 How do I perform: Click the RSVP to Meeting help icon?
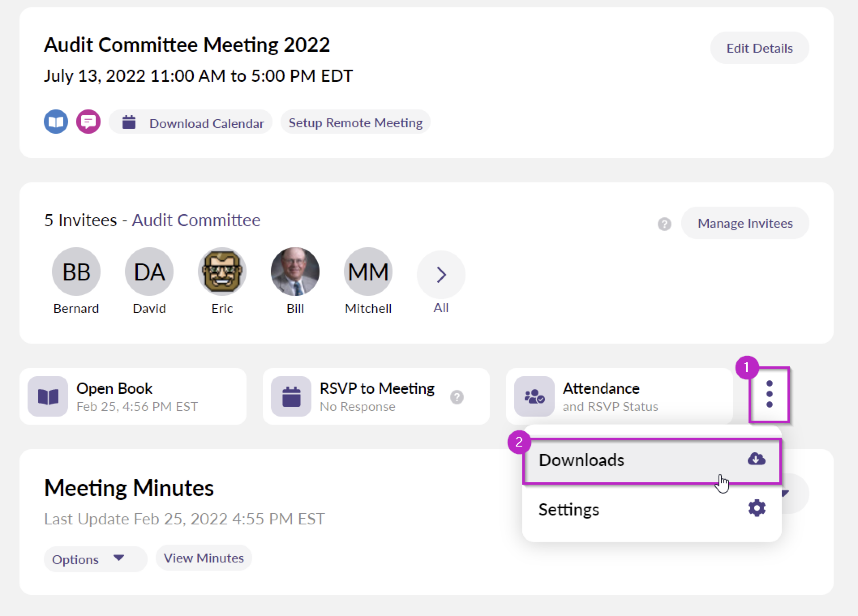457,397
